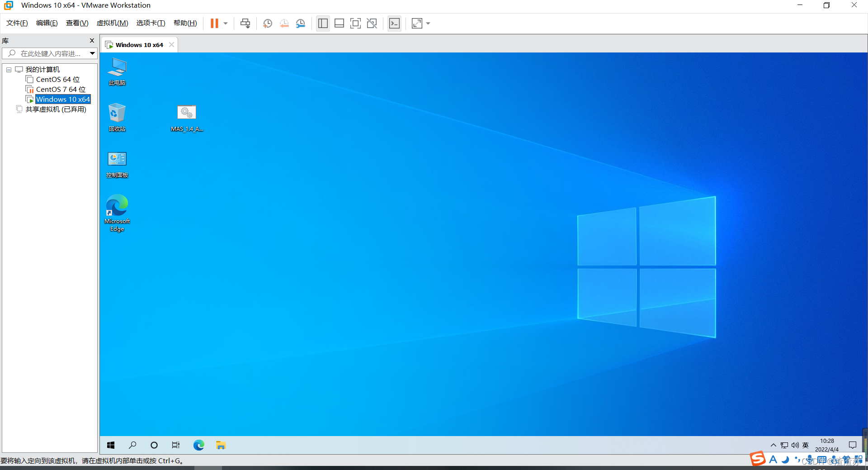This screenshot has width=868, height=470.
Task: Show hidden tray icons chevron
Action: click(x=774, y=445)
